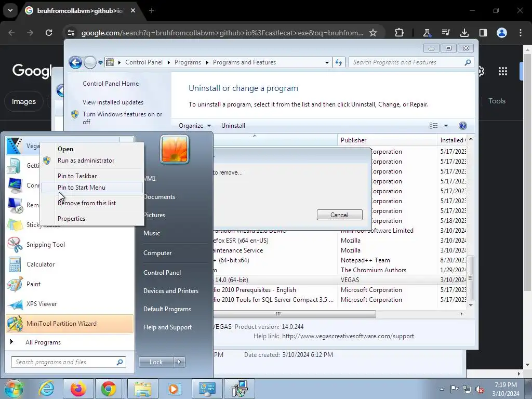
Task: Open Paint from the Start menu
Action: click(x=33, y=284)
